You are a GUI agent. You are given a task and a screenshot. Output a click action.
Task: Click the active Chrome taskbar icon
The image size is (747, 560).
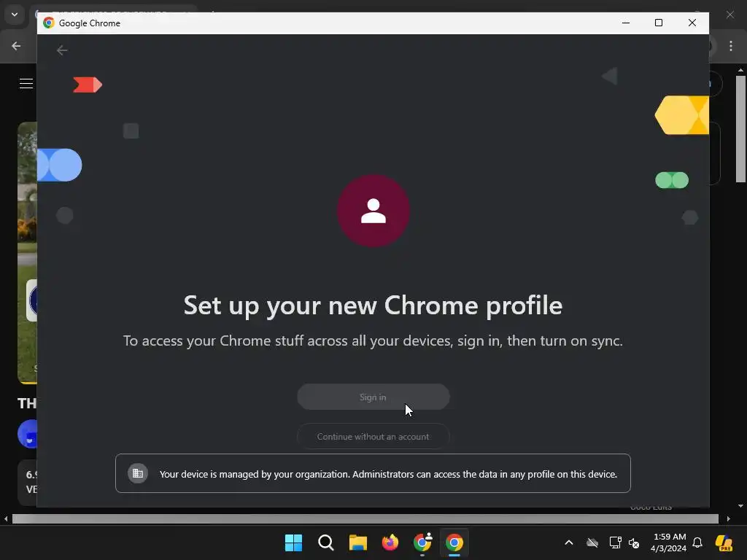(454, 542)
